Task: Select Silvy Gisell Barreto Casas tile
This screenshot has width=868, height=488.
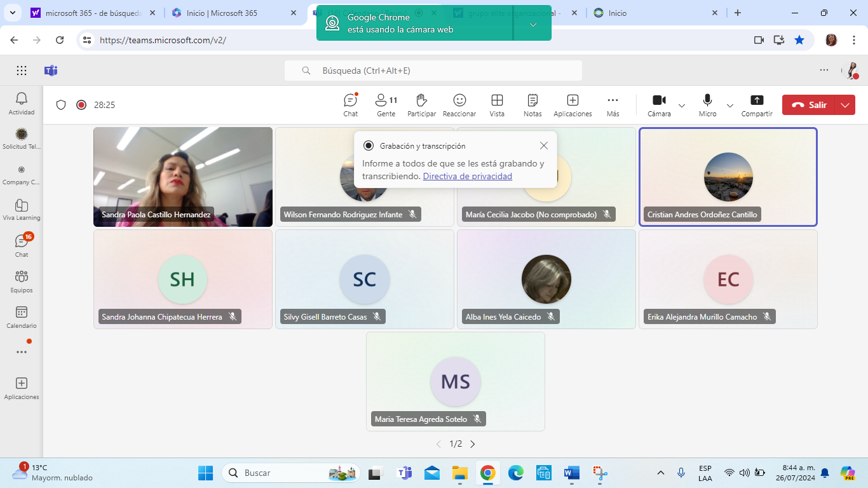Action: (x=365, y=279)
